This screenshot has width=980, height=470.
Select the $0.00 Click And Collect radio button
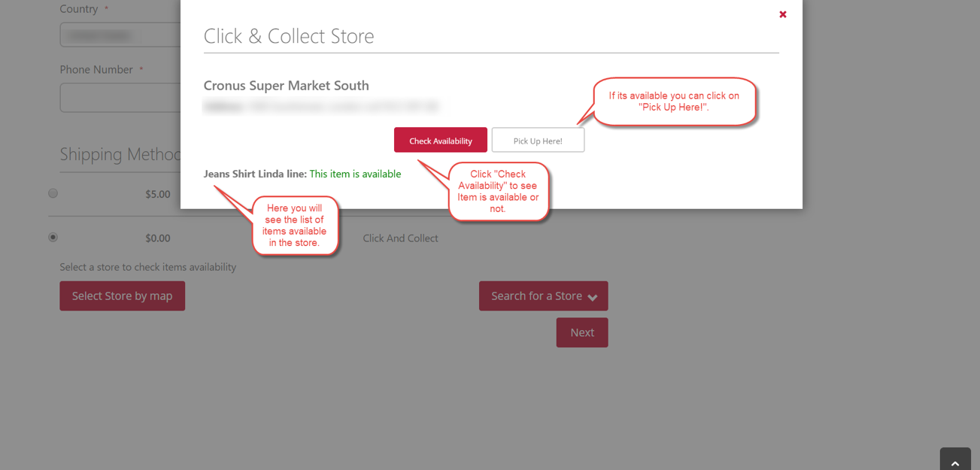(x=53, y=237)
